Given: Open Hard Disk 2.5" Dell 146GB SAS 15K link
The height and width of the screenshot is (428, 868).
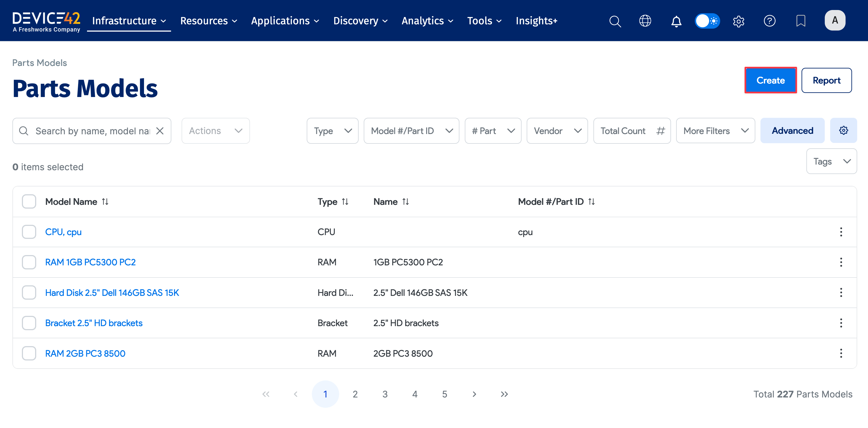Looking at the screenshot, I should tap(112, 293).
